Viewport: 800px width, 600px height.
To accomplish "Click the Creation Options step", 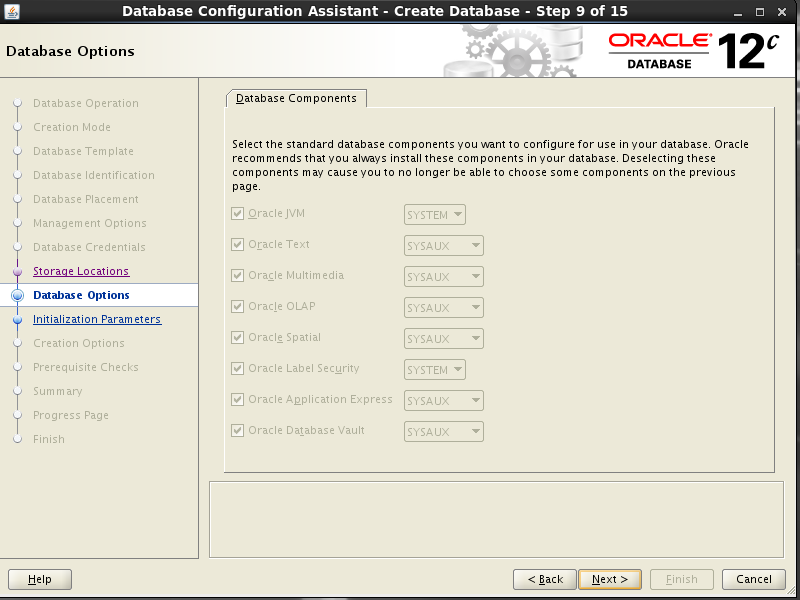I will (x=79, y=343).
